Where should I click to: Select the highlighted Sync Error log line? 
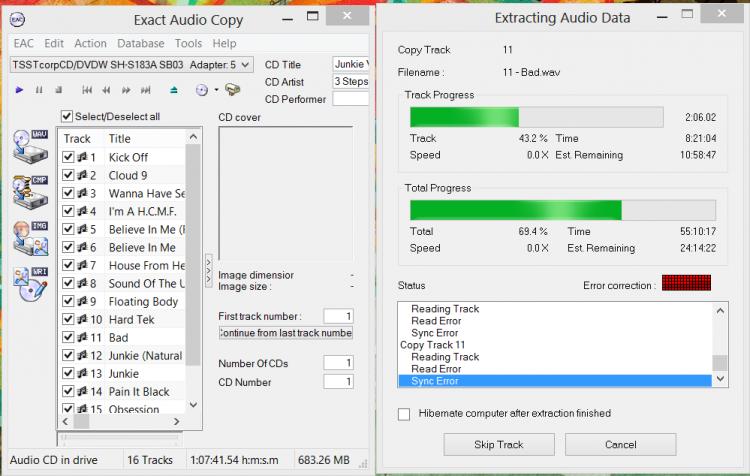[x=555, y=381]
